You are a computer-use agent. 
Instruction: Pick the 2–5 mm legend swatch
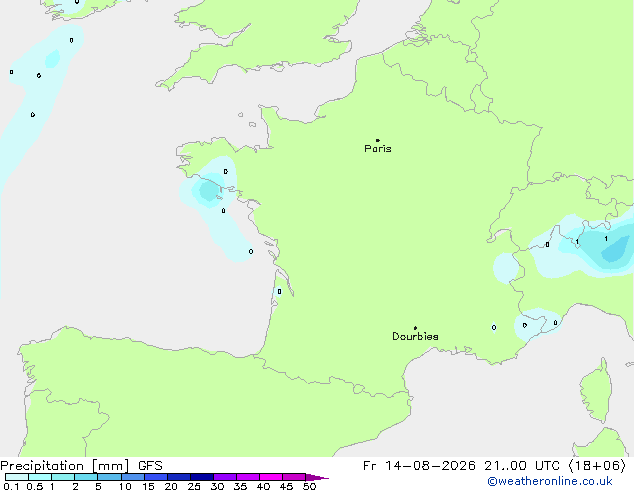click(86, 477)
